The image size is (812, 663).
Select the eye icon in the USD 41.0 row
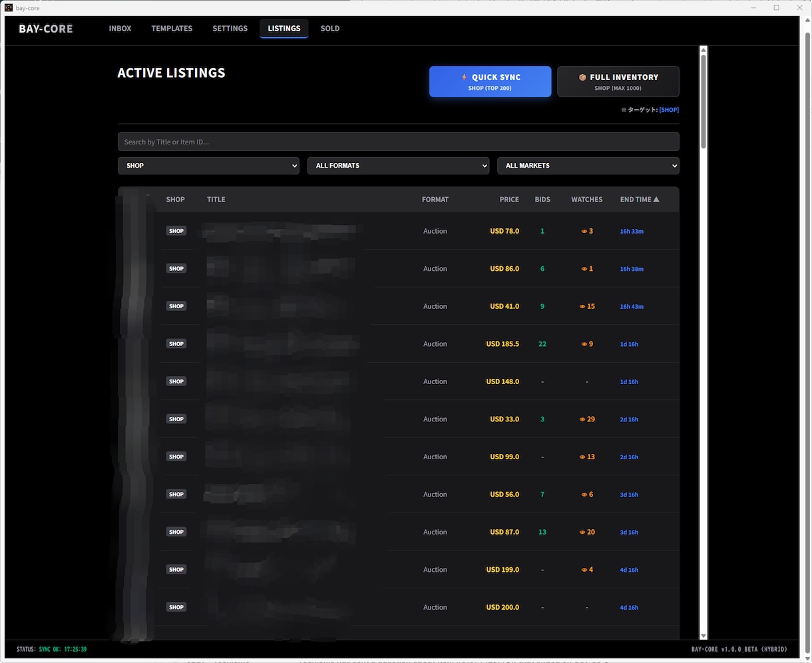click(x=582, y=307)
